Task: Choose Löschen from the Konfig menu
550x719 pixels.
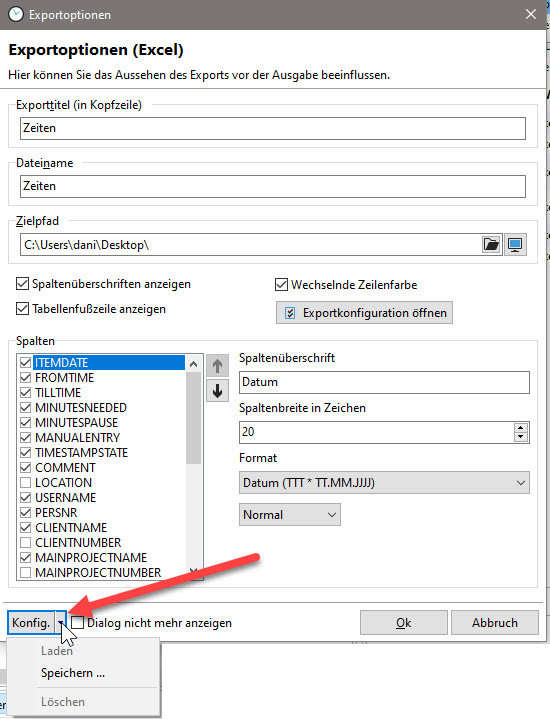Action: (x=63, y=702)
